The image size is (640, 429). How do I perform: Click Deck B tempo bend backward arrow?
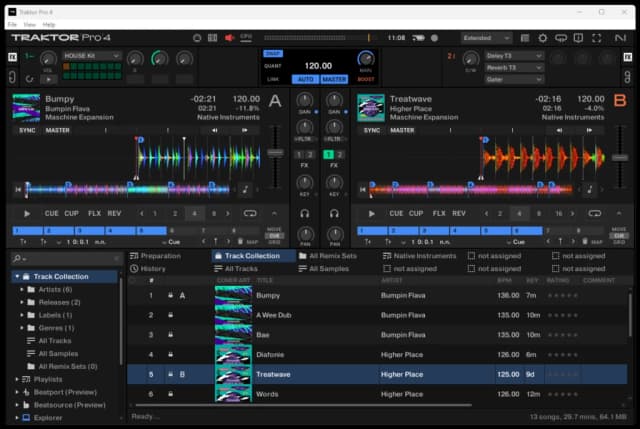tap(560, 131)
